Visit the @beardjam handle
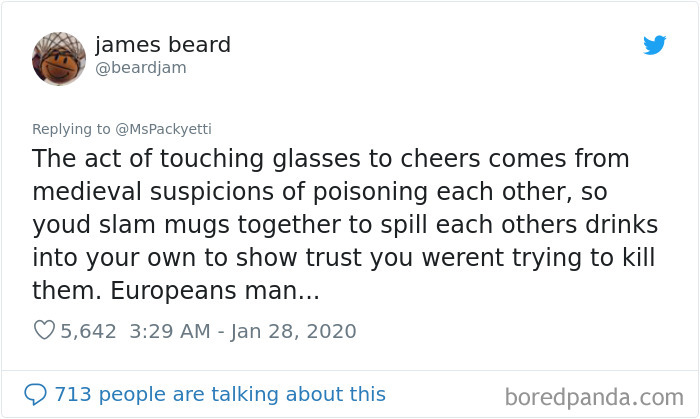Screen dimensions: 700x419 click(141, 68)
